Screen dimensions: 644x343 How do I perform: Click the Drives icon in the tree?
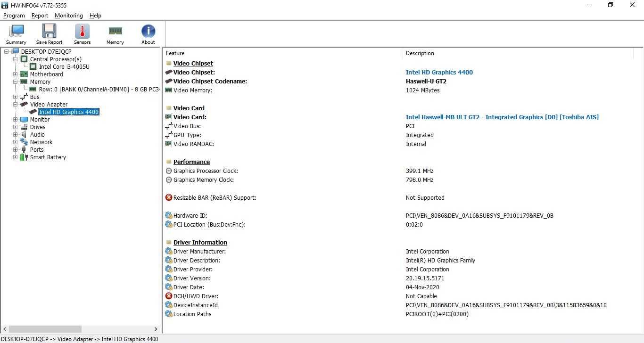24,127
